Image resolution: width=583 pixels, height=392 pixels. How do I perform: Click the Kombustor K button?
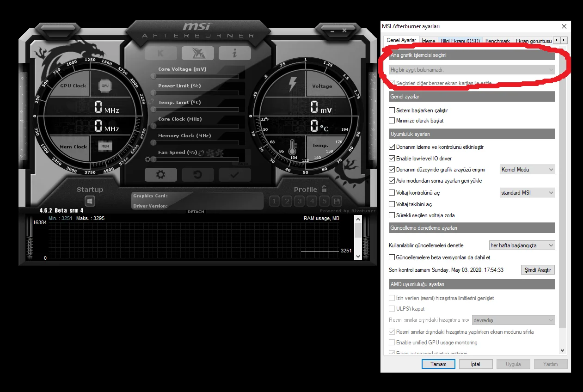click(160, 53)
